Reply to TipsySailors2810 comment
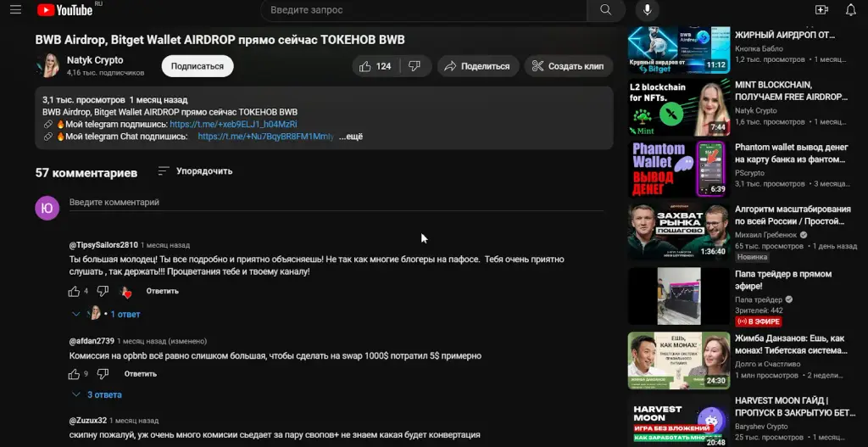 click(x=162, y=291)
